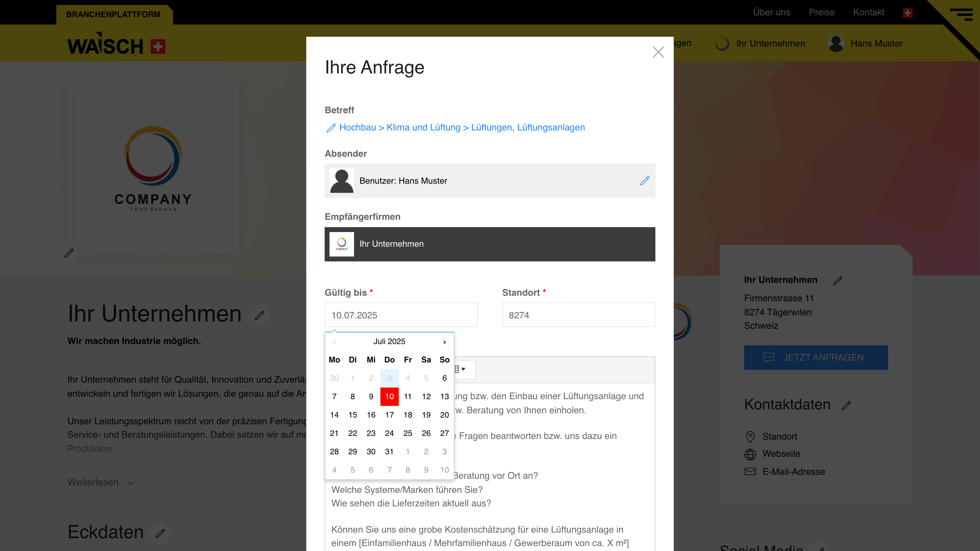Edit the Absender with pencil icon
Screen dimensions: 980x551
(644, 181)
